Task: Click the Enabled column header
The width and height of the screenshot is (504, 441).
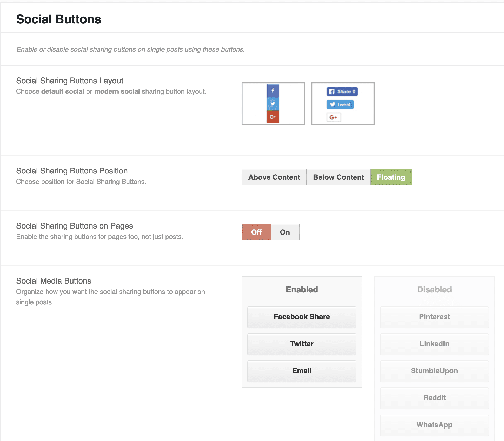Action: (302, 290)
